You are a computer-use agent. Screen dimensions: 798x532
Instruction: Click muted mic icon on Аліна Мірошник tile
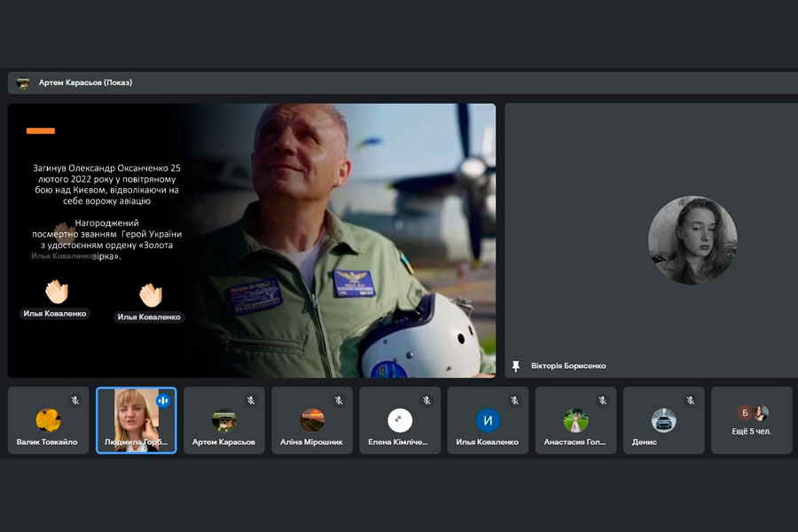tap(339, 401)
